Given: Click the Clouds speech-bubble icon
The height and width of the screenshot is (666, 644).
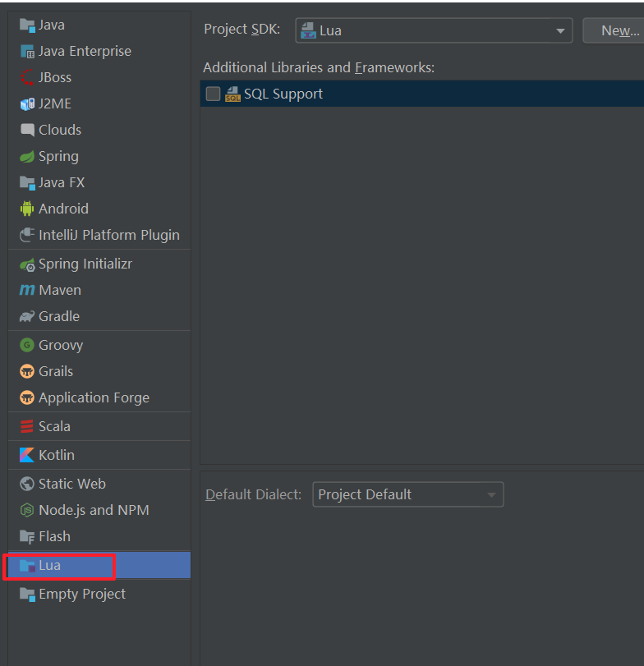Looking at the screenshot, I should [27, 130].
